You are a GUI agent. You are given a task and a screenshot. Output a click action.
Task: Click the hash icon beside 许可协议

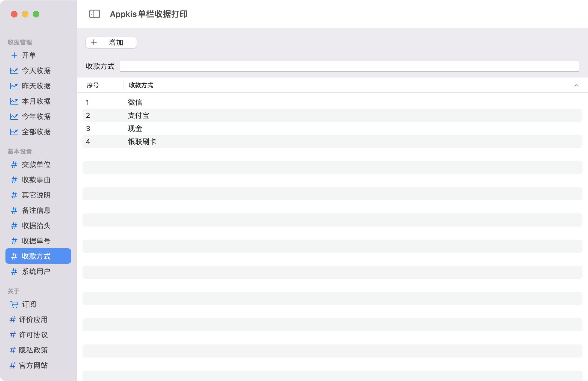click(13, 335)
